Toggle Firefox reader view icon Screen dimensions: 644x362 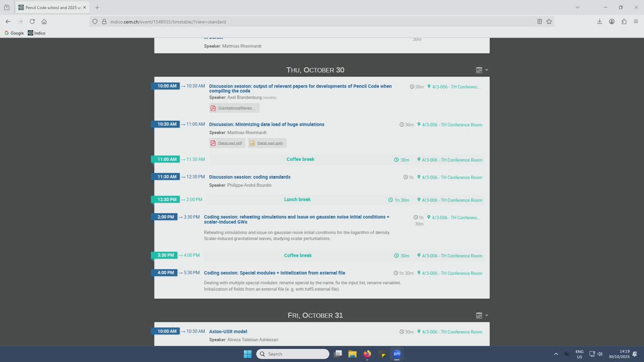pyautogui.click(x=539, y=22)
